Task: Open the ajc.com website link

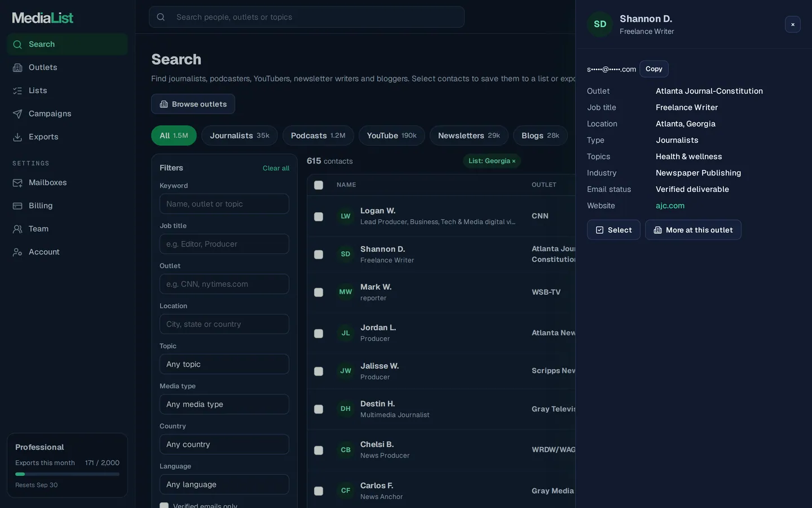Action: pyautogui.click(x=670, y=205)
